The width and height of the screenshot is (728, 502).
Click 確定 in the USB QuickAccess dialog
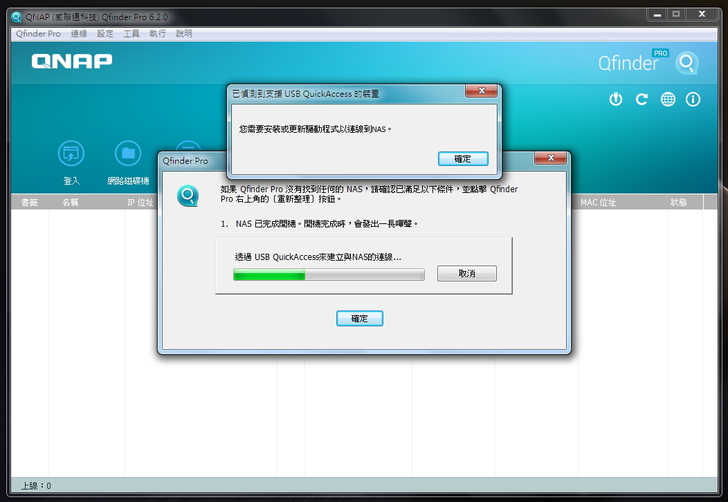pyautogui.click(x=463, y=159)
